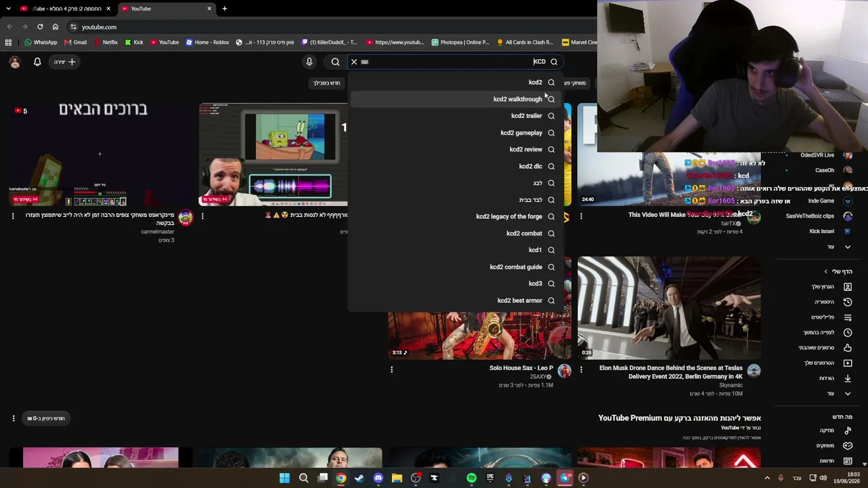Open Playlists (פלייליסטים) in the sidebar
This screenshot has width=868, height=488.
point(831,317)
